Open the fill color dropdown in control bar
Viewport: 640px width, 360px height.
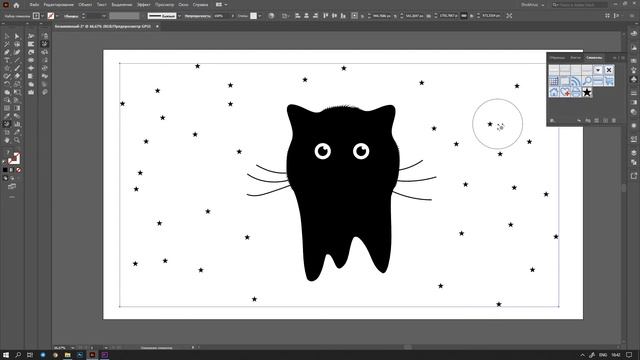tap(42, 16)
